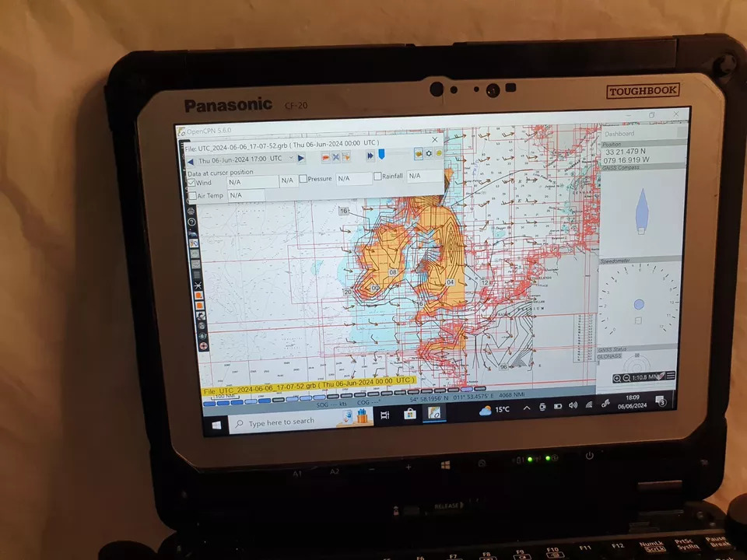Zoom out with the minus magnifier
747x560 pixels.
tap(626, 378)
